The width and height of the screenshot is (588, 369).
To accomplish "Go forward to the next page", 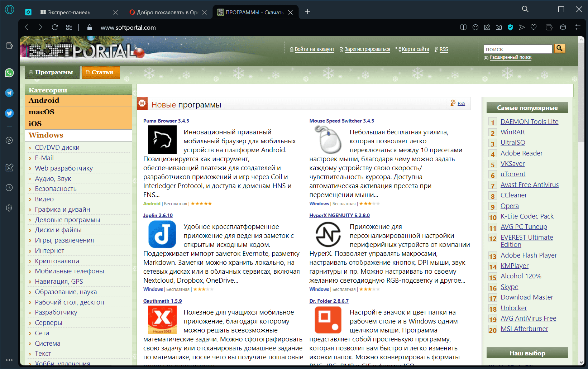I will click(40, 27).
